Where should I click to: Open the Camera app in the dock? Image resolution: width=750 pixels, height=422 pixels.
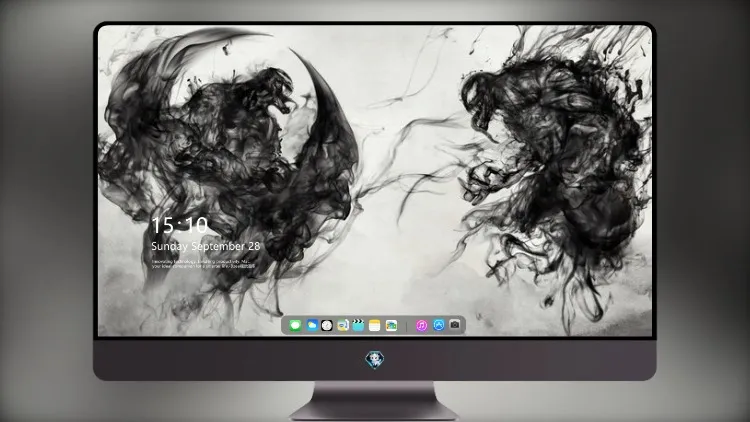point(455,325)
